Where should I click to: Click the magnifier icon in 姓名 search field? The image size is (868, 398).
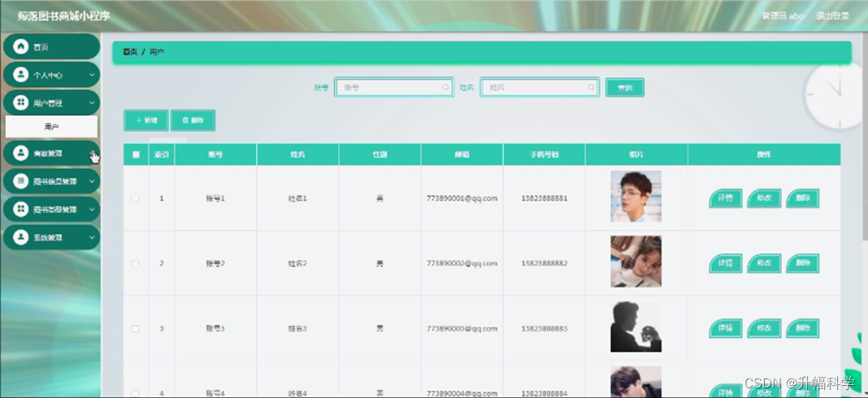(591, 88)
